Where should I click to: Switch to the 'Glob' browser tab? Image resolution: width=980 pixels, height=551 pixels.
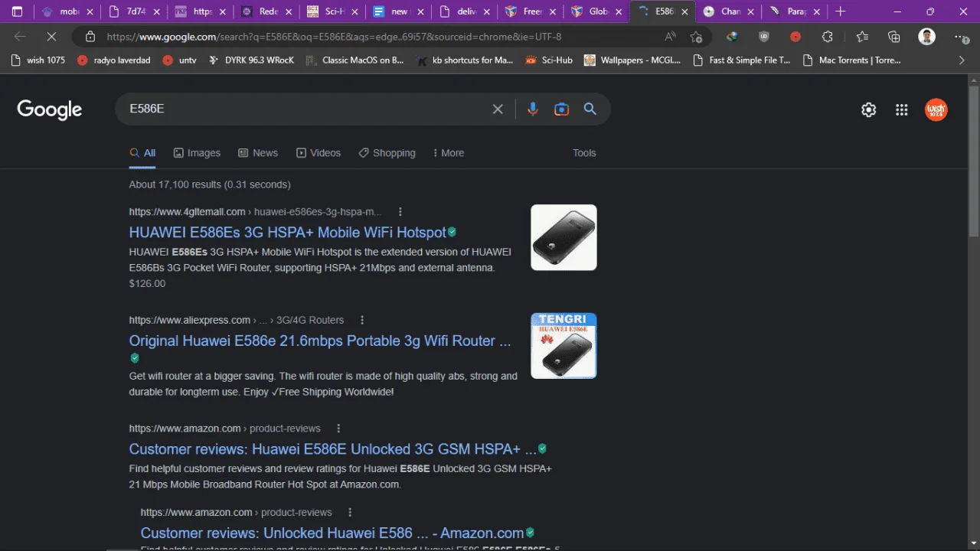coord(595,11)
